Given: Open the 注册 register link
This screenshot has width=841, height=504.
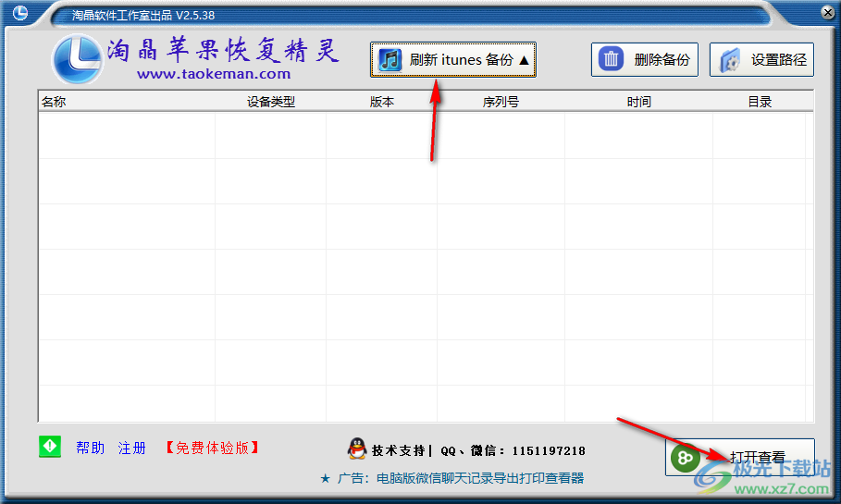Looking at the screenshot, I should click(132, 448).
